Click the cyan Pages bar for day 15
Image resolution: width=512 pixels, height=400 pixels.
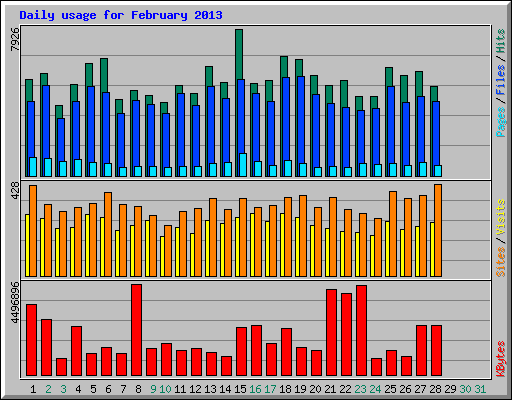(x=243, y=165)
